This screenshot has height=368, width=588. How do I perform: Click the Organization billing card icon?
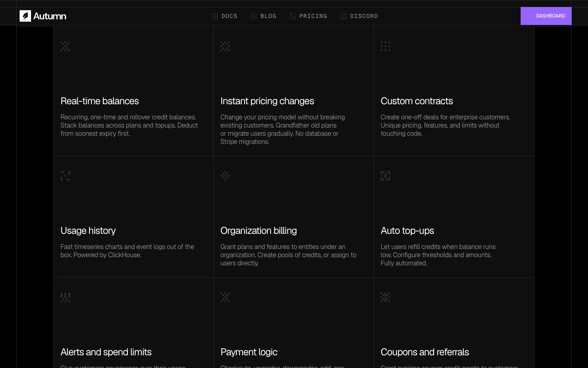click(225, 176)
